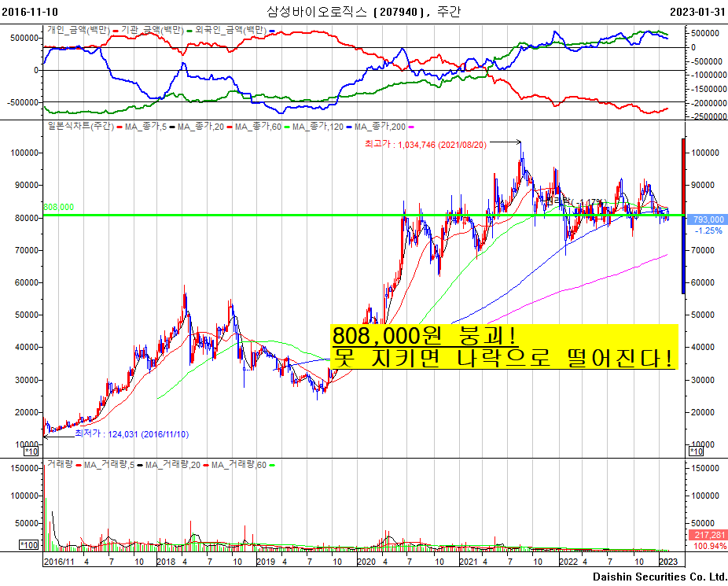Click the 2023 time axis label
This screenshot has width=728, height=586.
click(668, 562)
